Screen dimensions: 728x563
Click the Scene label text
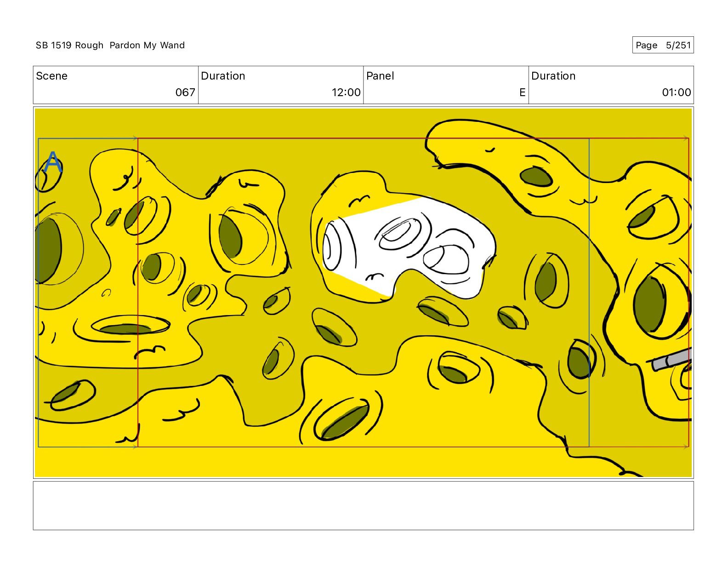coord(51,76)
